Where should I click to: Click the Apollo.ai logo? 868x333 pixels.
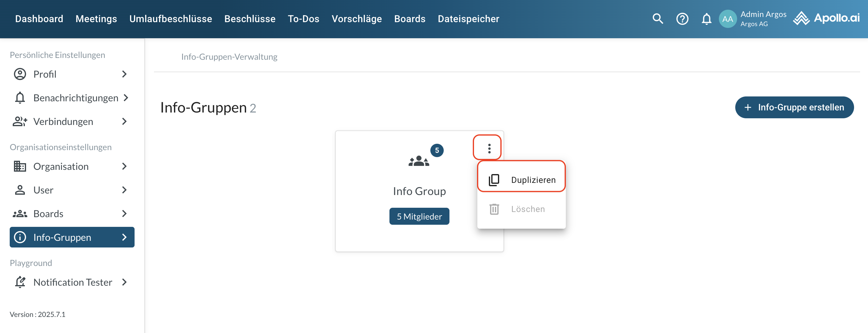826,18
